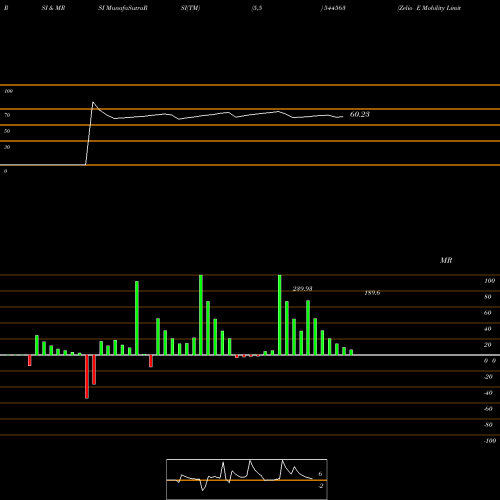Image resolution: width=500 pixels, height=500 pixels.
Task: Click the deepest red bar in MR histogram
Action: (87, 377)
